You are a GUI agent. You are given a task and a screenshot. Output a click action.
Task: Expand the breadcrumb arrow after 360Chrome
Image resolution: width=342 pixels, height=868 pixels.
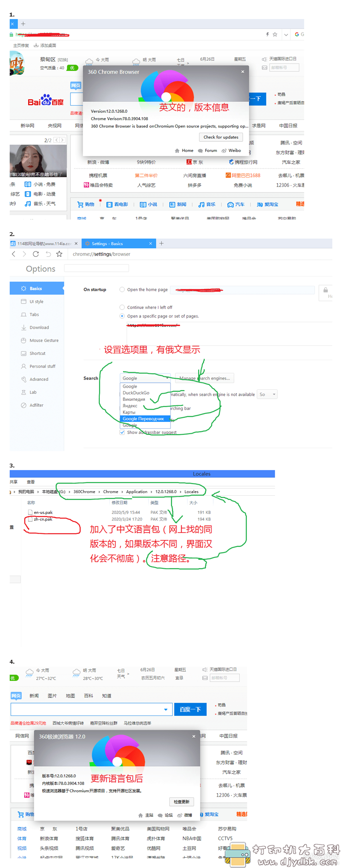tap(99, 492)
